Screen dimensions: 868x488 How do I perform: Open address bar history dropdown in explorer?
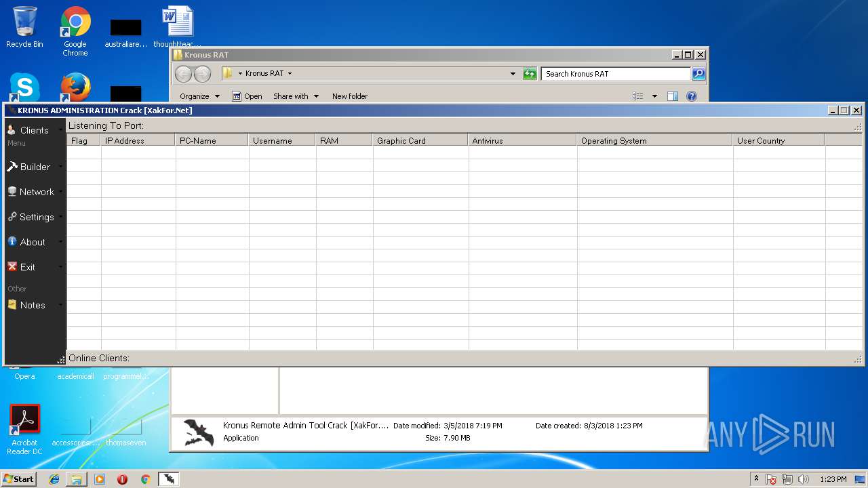(513, 74)
